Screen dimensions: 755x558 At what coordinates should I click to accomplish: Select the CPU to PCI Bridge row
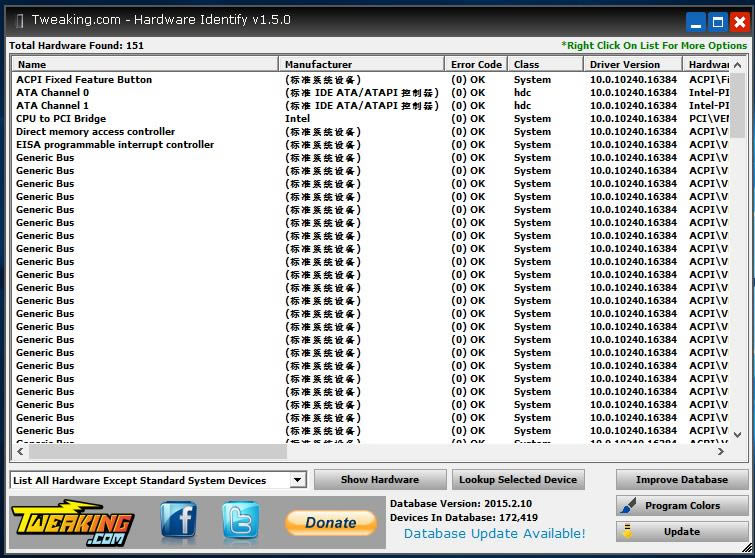tap(371, 118)
